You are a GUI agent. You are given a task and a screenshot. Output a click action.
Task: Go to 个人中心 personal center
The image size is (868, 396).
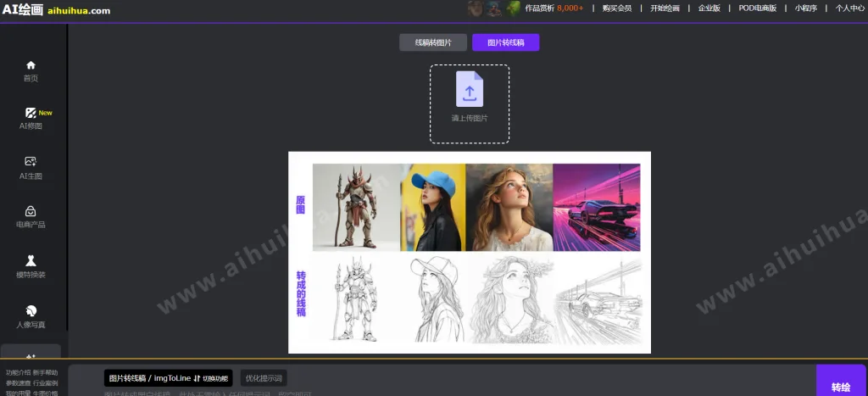[849, 8]
